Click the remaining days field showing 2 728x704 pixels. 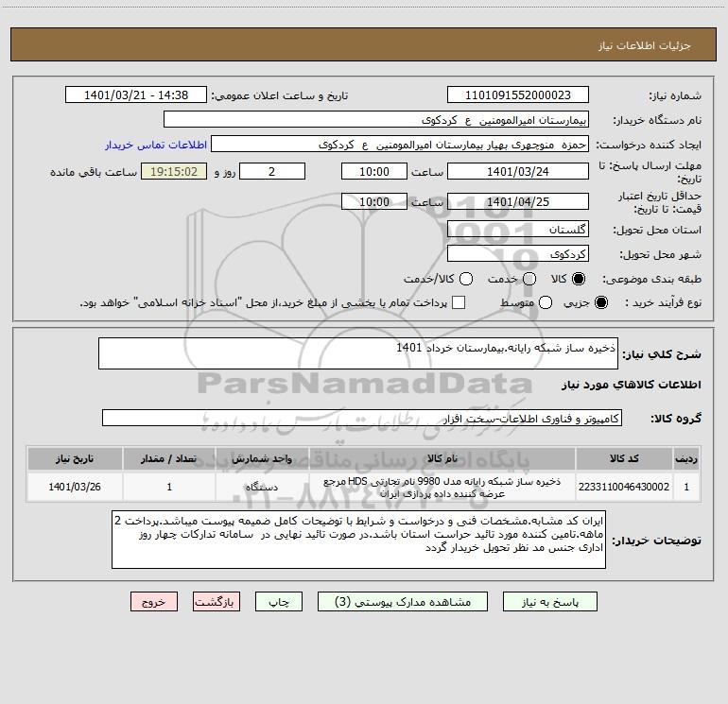coord(272,171)
